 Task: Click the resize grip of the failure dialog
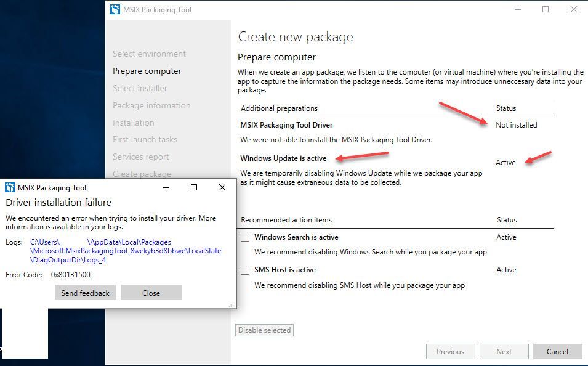[233, 304]
